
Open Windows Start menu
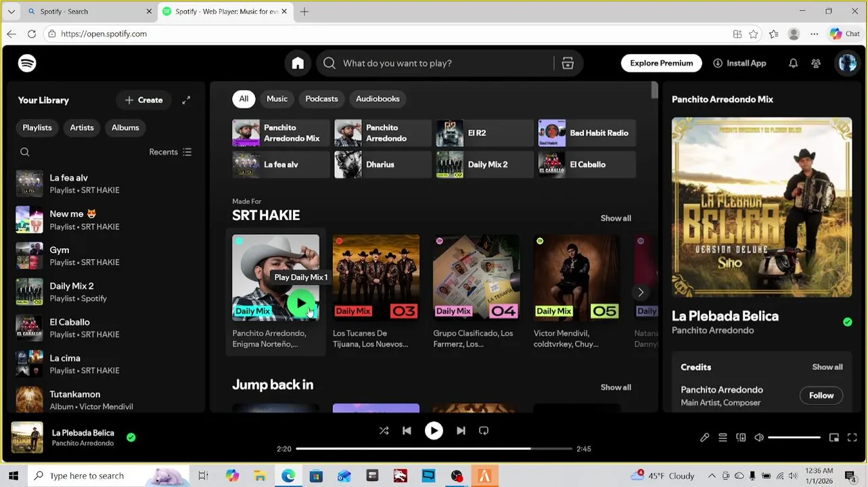[13, 476]
